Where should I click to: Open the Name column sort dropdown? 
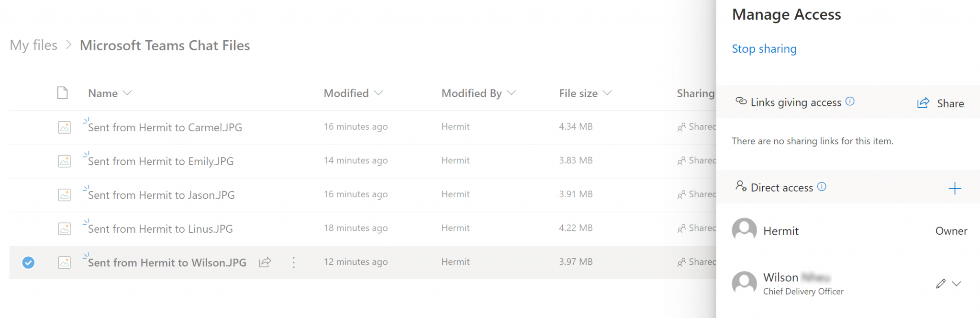(127, 93)
